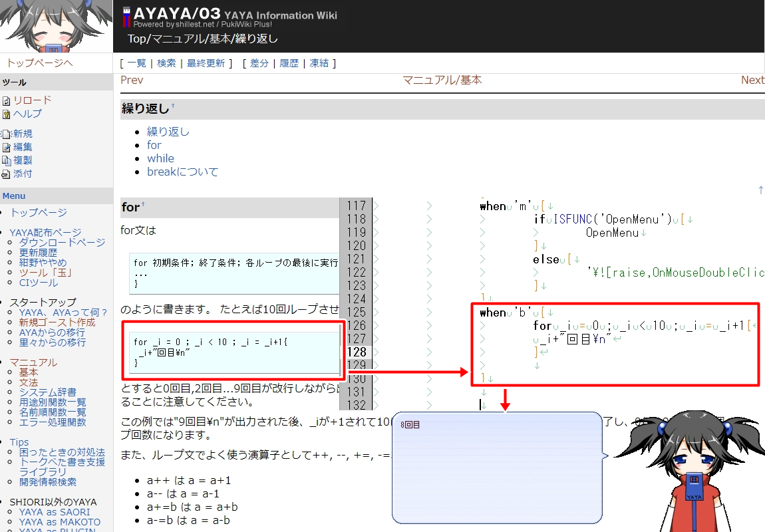
Task: Click the edit pencil icon beside 編集
Action: coord(7,147)
